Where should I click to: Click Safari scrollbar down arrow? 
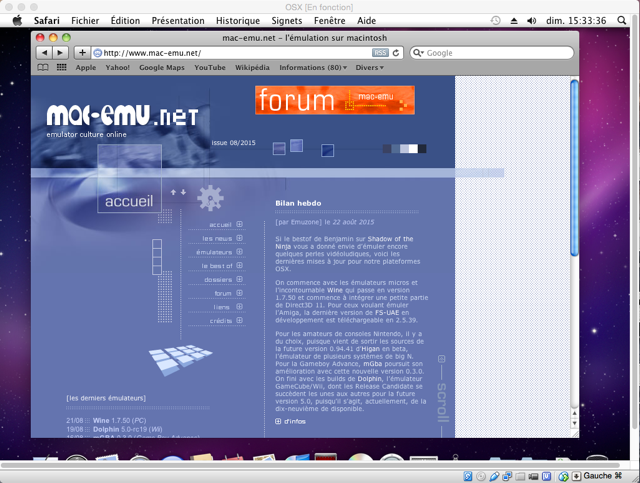574,423
